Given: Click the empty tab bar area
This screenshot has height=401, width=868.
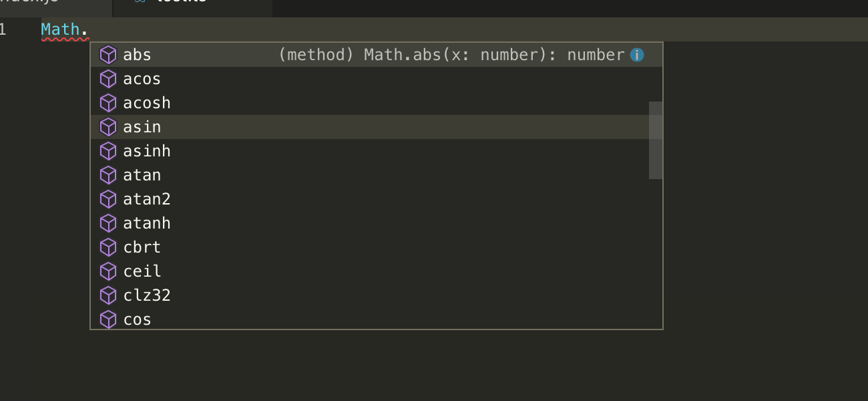Looking at the screenshot, I should [x=568, y=7].
